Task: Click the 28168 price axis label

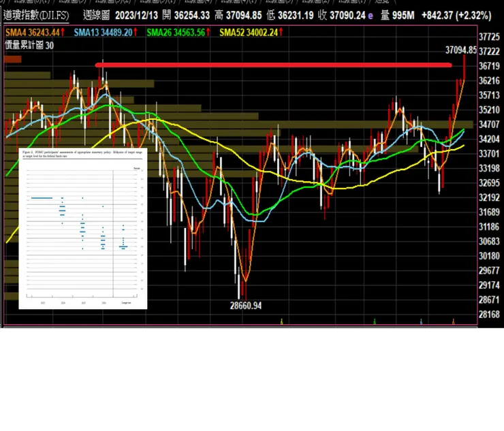Action: (x=489, y=315)
